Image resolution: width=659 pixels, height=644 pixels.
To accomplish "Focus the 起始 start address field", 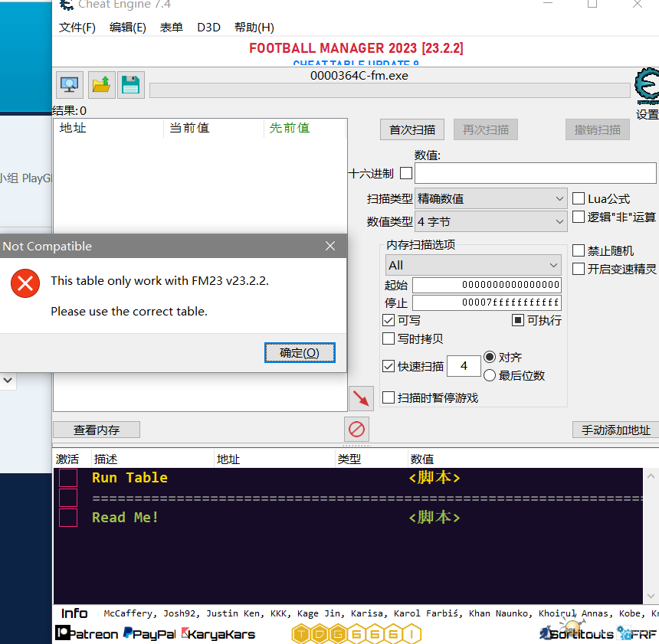I will (487, 285).
